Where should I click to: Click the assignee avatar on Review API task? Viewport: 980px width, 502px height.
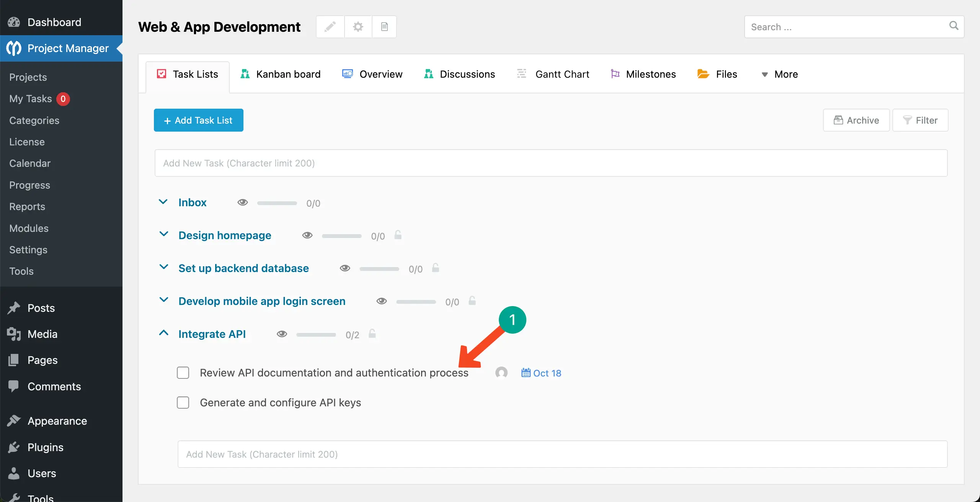[x=501, y=373]
